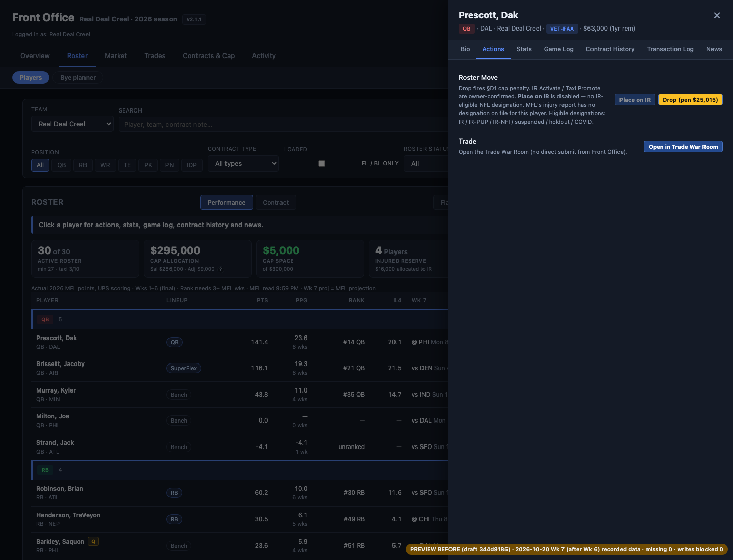Click the SuperFlex lineup badge
733x560 pixels.
coord(184,368)
